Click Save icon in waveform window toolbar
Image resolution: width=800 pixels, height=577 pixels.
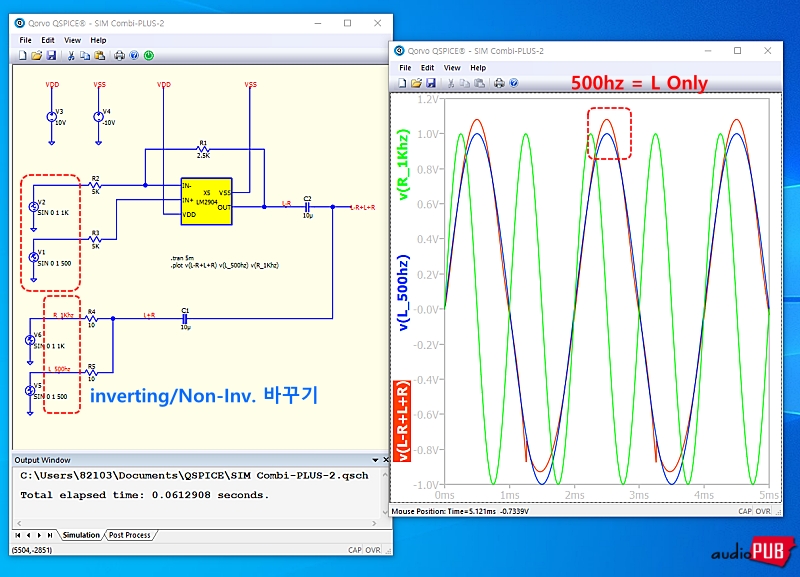tap(431, 83)
